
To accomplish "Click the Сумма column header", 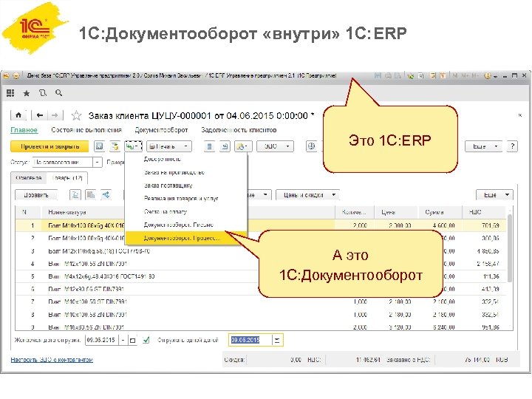I will pos(440,212).
